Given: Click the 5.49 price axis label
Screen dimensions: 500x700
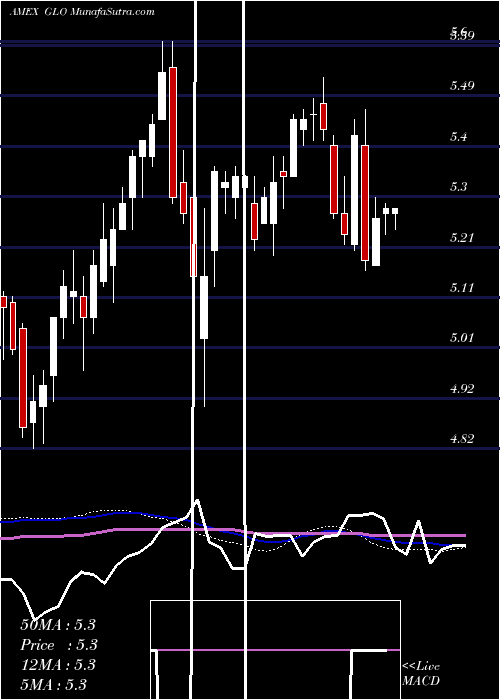Looking at the screenshot, I should point(462,86).
